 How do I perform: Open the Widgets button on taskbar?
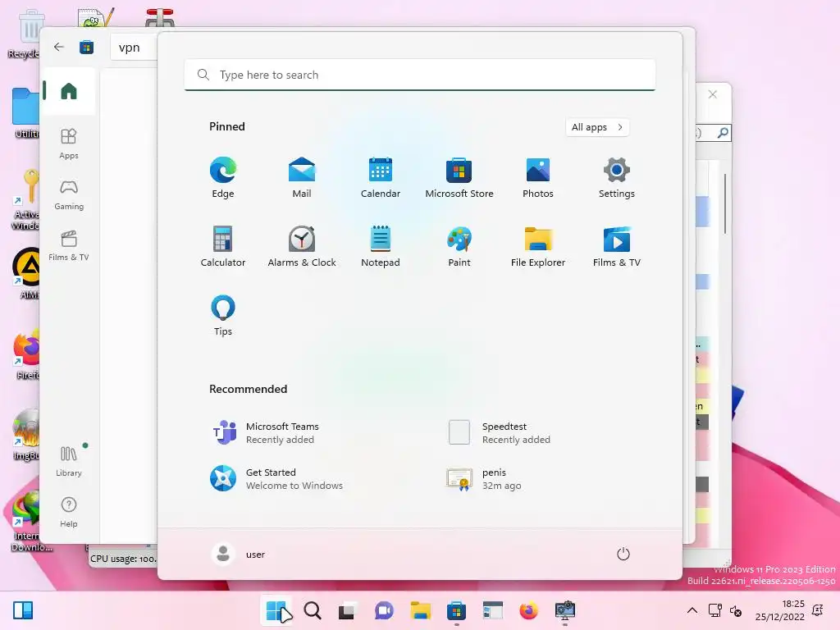coord(23,610)
